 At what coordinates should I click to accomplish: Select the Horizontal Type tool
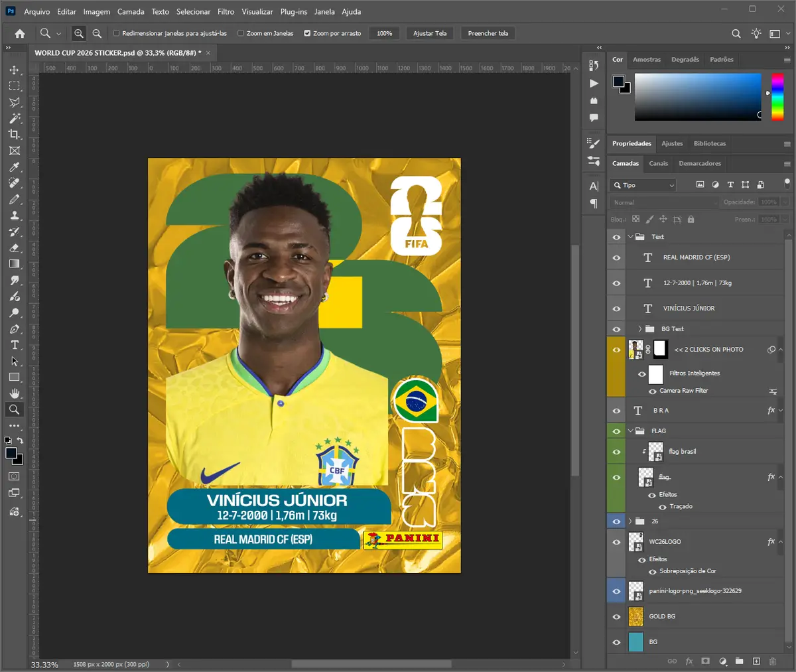[x=14, y=345]
